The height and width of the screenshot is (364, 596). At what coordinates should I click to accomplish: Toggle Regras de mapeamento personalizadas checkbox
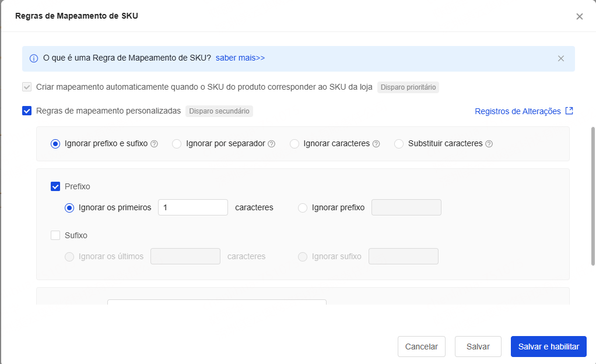click(27, 111)
